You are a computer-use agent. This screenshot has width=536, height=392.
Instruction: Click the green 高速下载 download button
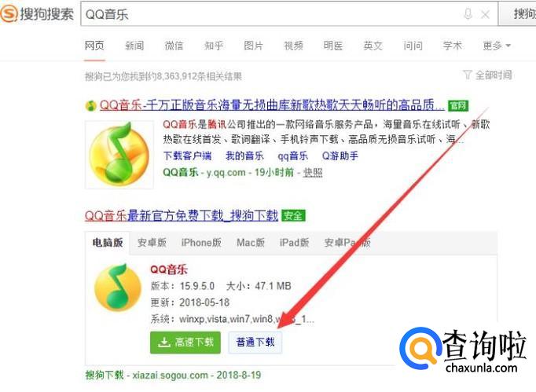coord(185,342)
